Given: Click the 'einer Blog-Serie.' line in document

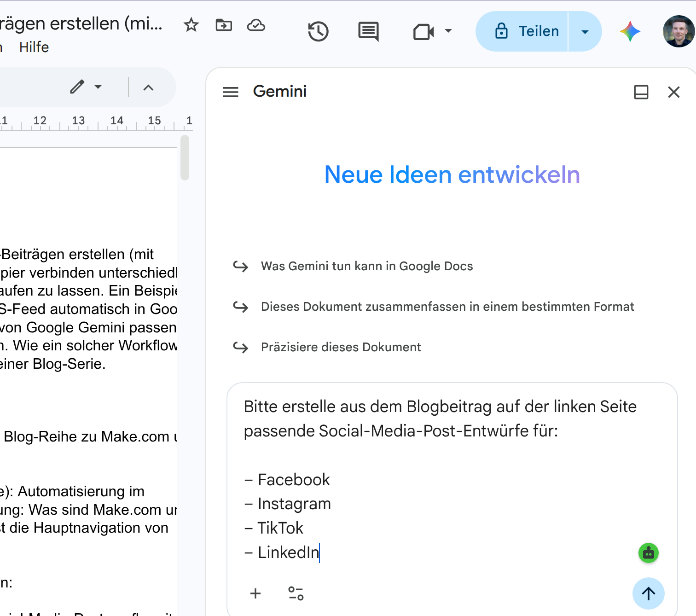Looking at the screenshot, I should (53, 364).
